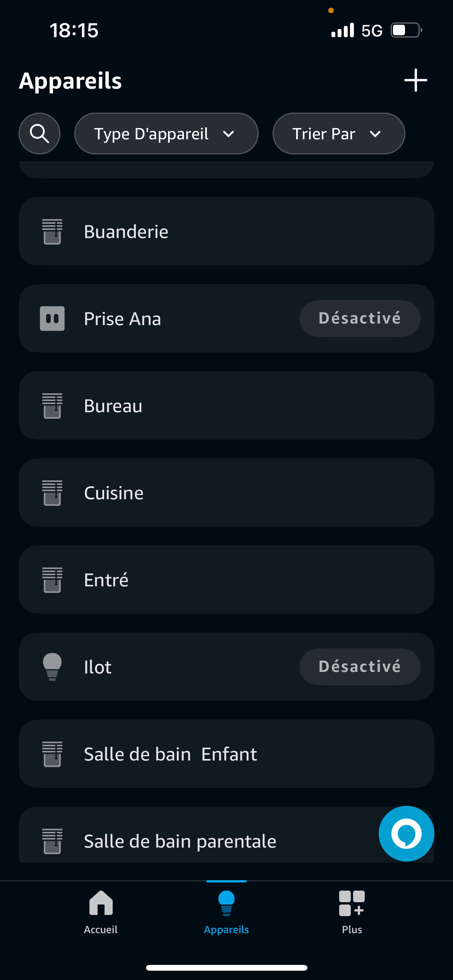This screenshot has width=453, height=980.
Task: Select the Appareils tab
Action: point(226,912)
